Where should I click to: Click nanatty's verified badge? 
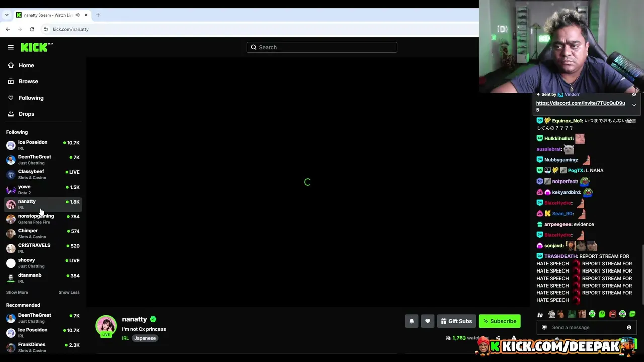153,319
